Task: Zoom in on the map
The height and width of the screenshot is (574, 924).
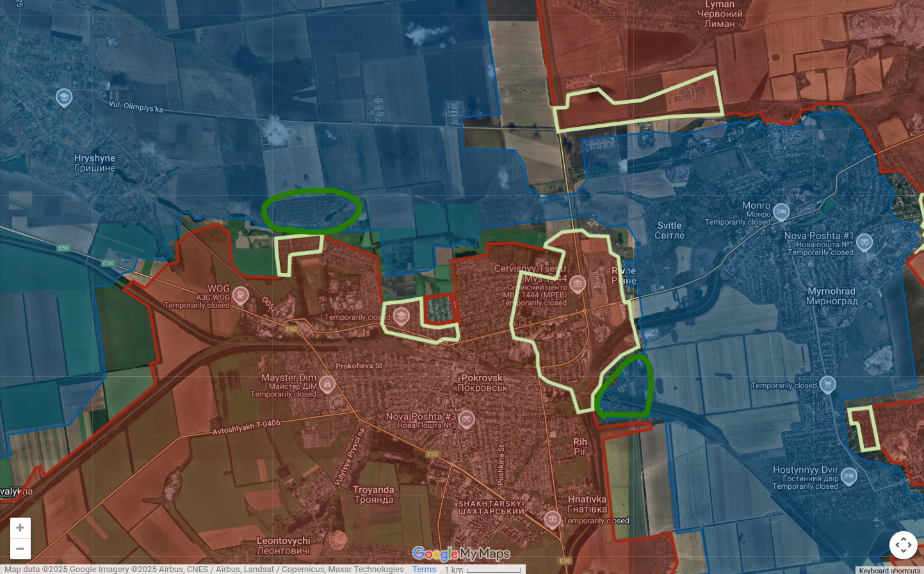Action: [20, 528]
